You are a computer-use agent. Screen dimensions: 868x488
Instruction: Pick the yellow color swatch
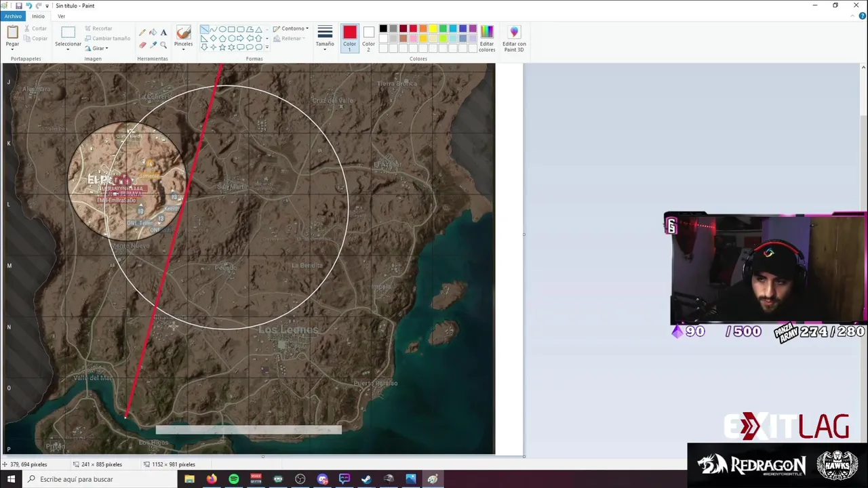tap(433, 28)
